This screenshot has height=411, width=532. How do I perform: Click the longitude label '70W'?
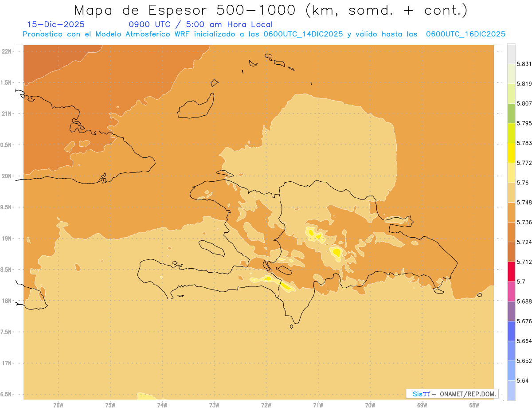(370, 405)
